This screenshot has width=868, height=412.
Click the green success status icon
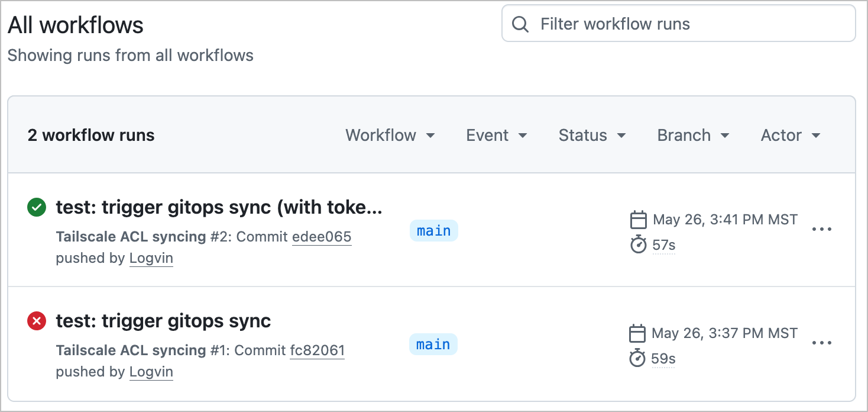(x=37, y=208)
